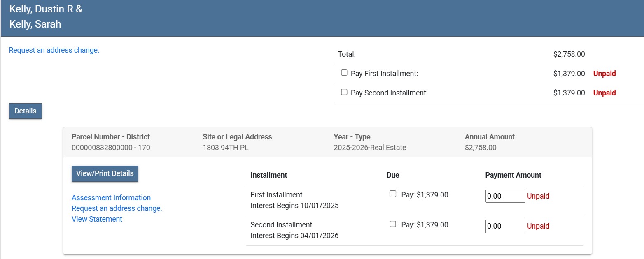The height and width of the screenshot is (259, 644).
Task: Check the Pay First Installment checkbox in summary
Action: pyautogui.click(x=344, y=73)
